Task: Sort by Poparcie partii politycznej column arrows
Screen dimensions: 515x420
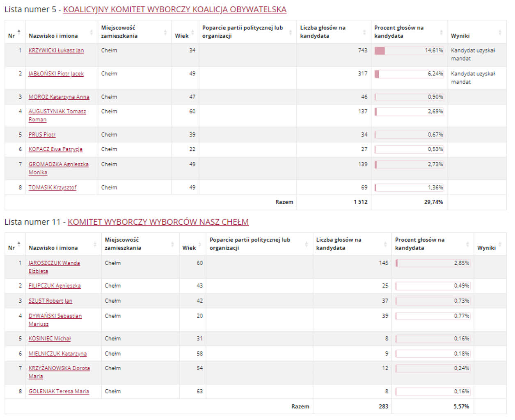Action: pyautogui.click(x=291, y=32)
